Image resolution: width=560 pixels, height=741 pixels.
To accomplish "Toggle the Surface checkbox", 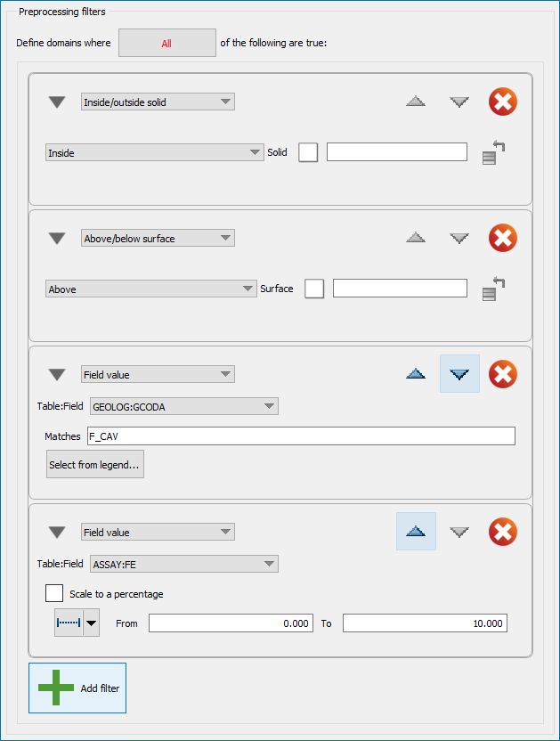I will (314, 289).
